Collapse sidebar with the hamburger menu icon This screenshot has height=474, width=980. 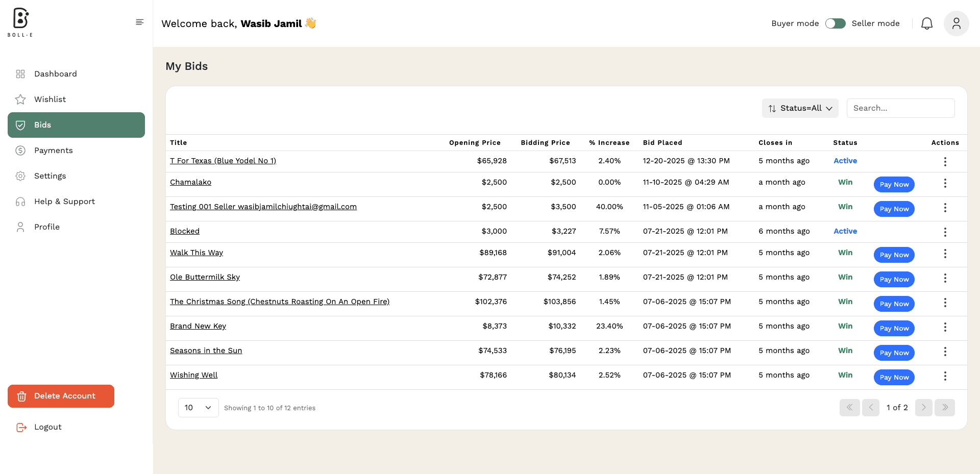(x=139, y=22)
